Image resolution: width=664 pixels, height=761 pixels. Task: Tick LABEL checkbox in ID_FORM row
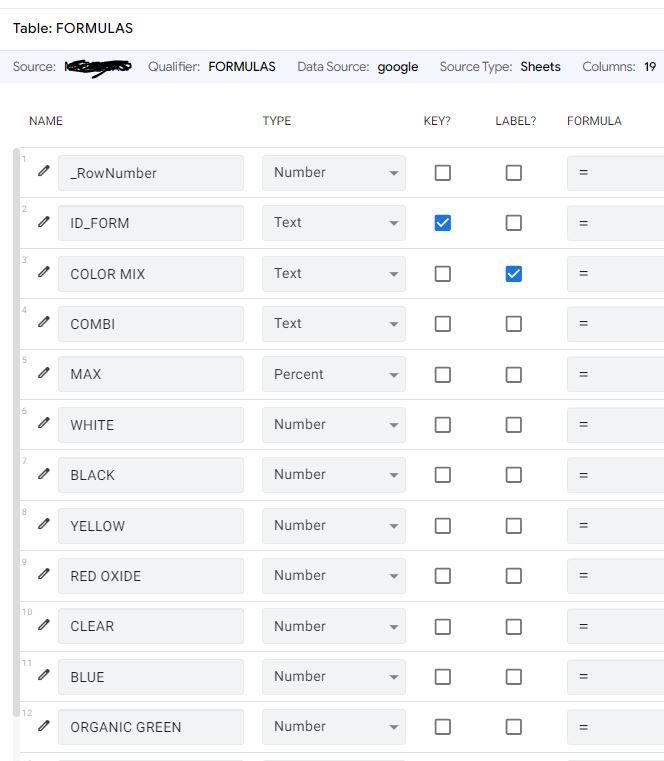click(514, 223)
